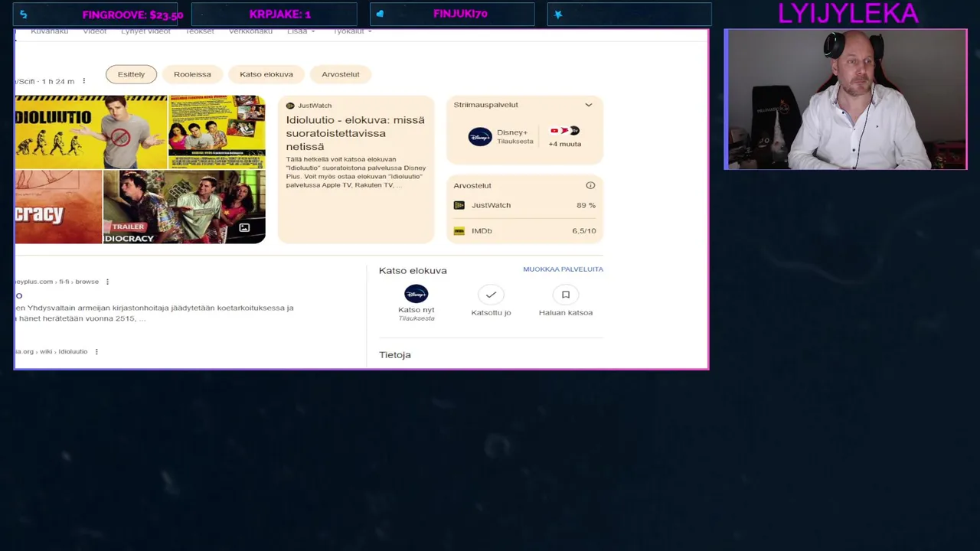This screenshot has width=980, height=551.
Task: Open the 'Verkkohaku' search tab
Action: pyautogui.click(x=250, y=31)
